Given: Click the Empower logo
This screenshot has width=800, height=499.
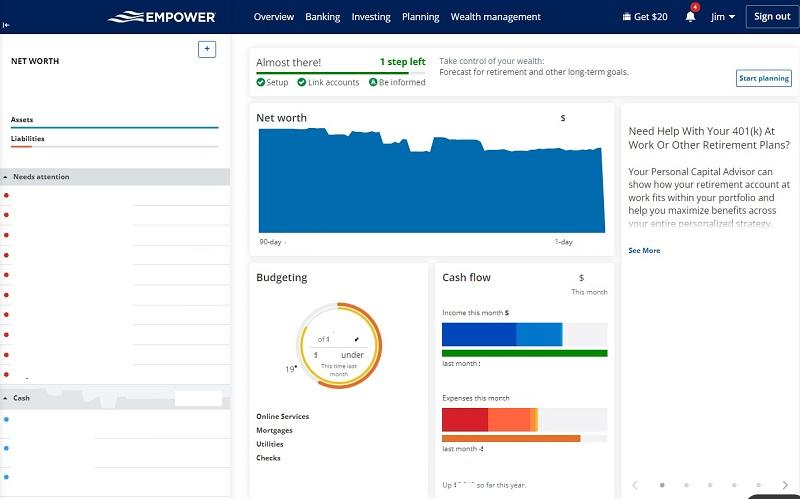Looking at the screenshot, I should [x=163, y=17].
